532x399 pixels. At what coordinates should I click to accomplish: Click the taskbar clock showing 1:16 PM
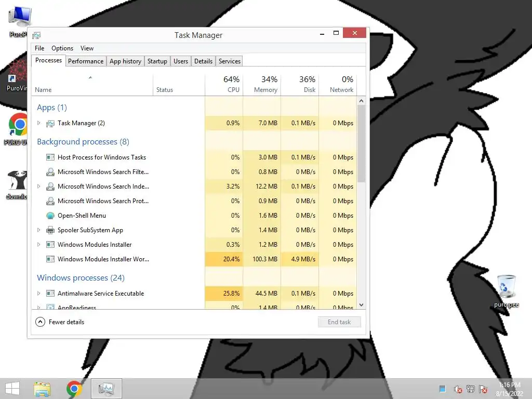510,389
